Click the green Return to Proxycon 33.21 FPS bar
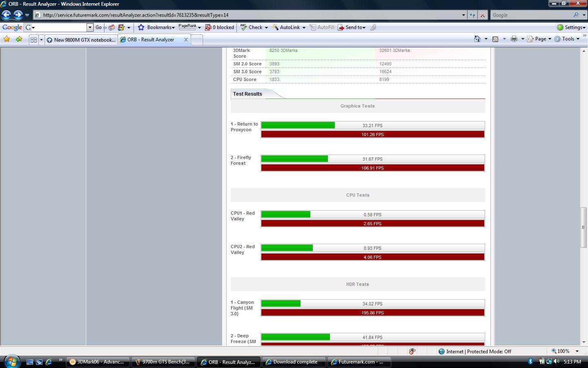This screenshot has height=368, width=588. 298,125
